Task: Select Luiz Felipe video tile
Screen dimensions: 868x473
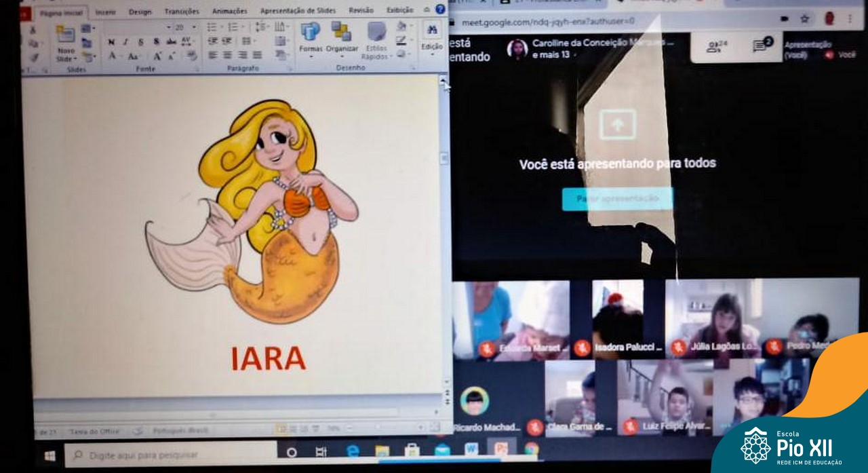Action: [665, 398]
